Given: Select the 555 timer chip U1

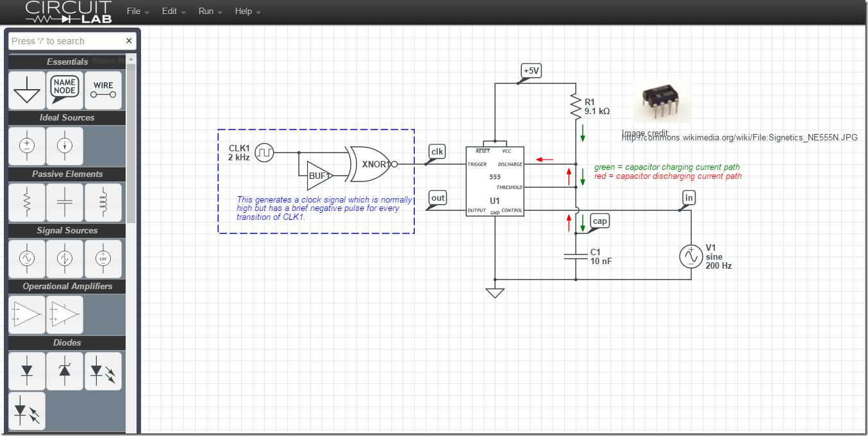Looking at the screenshot, I should pos(495,181).
